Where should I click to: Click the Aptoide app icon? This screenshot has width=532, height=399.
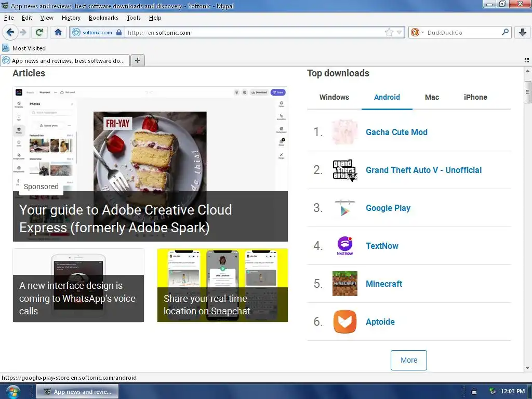pos(345,322)
